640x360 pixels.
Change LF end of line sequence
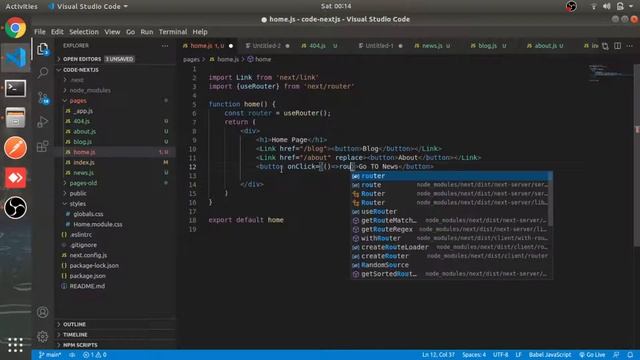click(518, 355)
